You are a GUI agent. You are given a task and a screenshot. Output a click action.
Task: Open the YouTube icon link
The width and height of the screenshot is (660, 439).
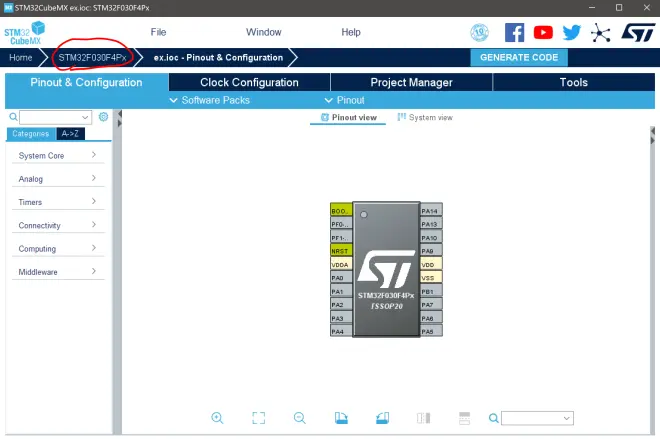click(543, 32)
